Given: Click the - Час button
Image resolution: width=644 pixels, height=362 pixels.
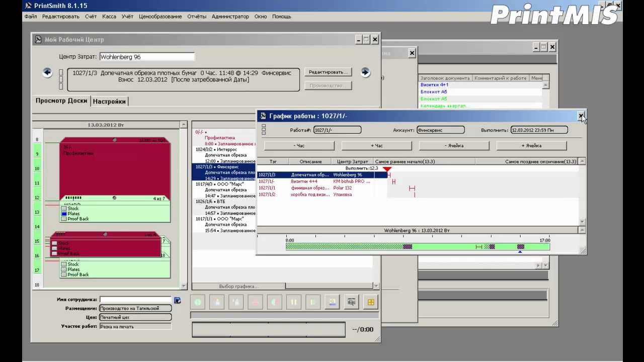Looking at the screenshot, I should 299,146.
